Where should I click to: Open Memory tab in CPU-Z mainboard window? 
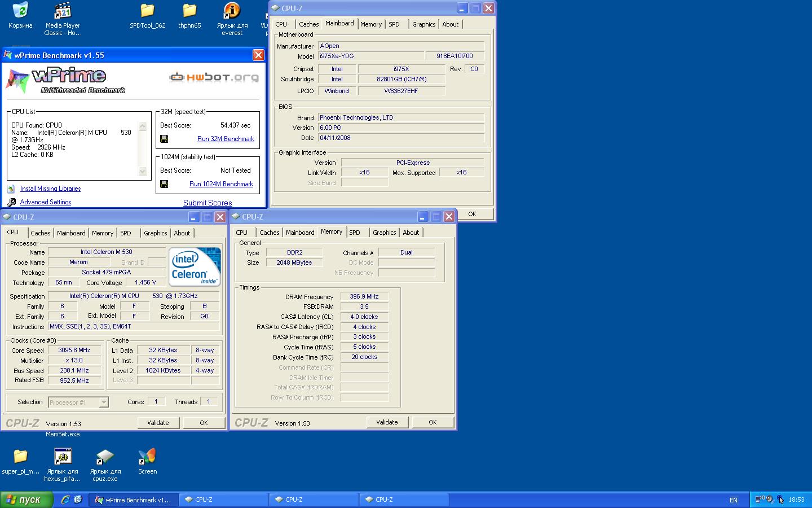coord(371,24)
